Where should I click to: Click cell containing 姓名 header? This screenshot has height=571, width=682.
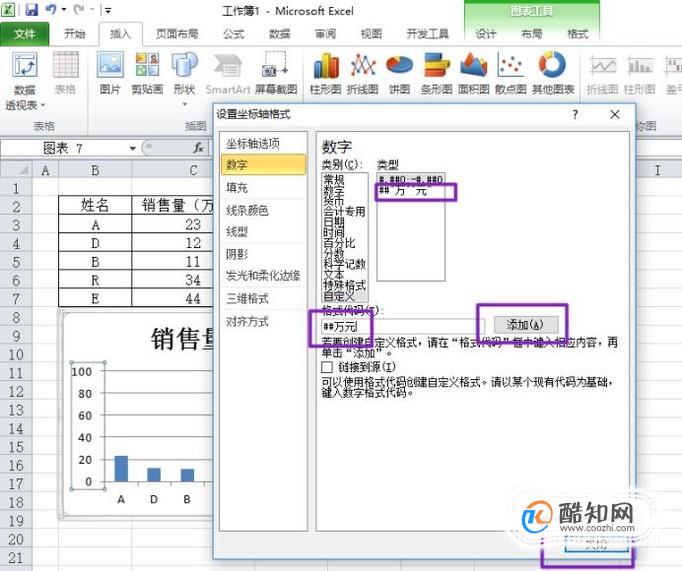[95, 205]
